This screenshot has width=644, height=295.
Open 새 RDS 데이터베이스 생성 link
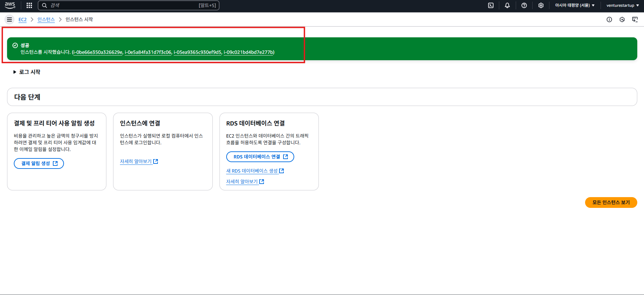[x=255, y=171]
